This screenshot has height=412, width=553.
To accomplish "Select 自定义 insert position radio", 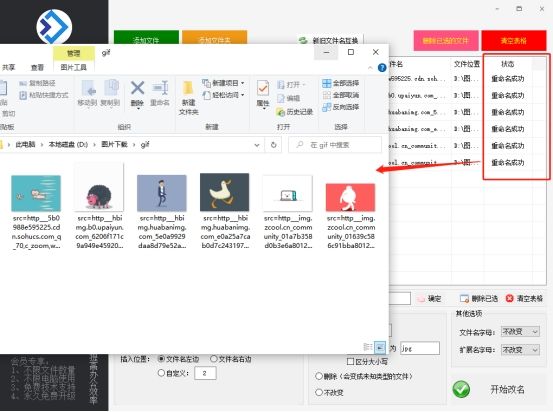I will point(161,372).
